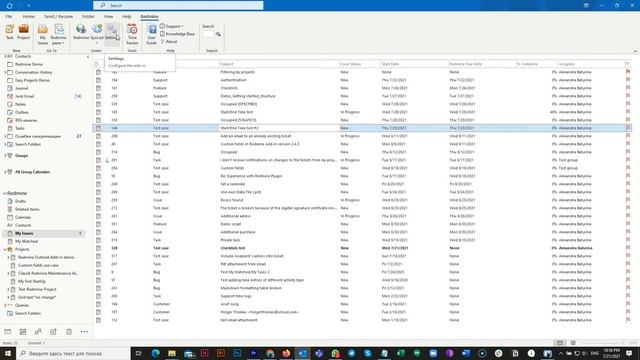Open the Journal folder
Image resolution: width=640 pixels, height=360 pixels.
pos(21,88)
